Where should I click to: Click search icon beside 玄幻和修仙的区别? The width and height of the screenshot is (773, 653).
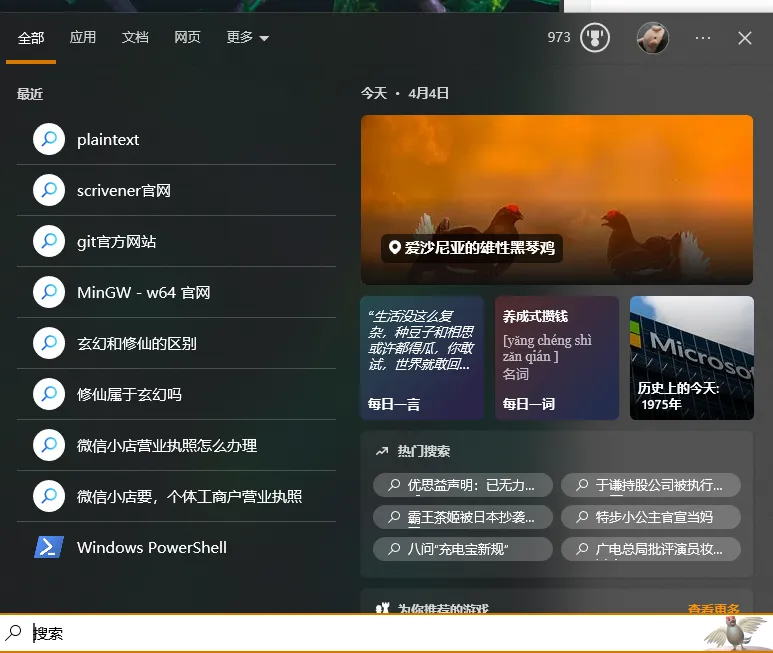(49, 343)
